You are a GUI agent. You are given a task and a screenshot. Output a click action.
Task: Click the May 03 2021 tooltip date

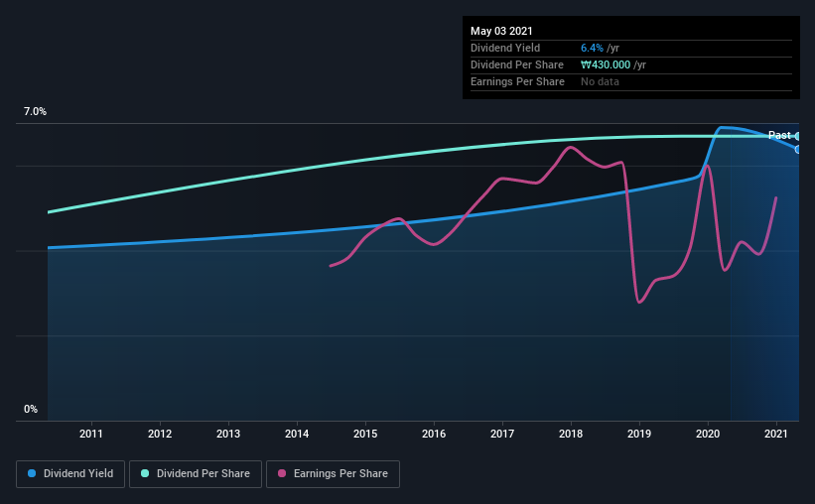[501, 31]
